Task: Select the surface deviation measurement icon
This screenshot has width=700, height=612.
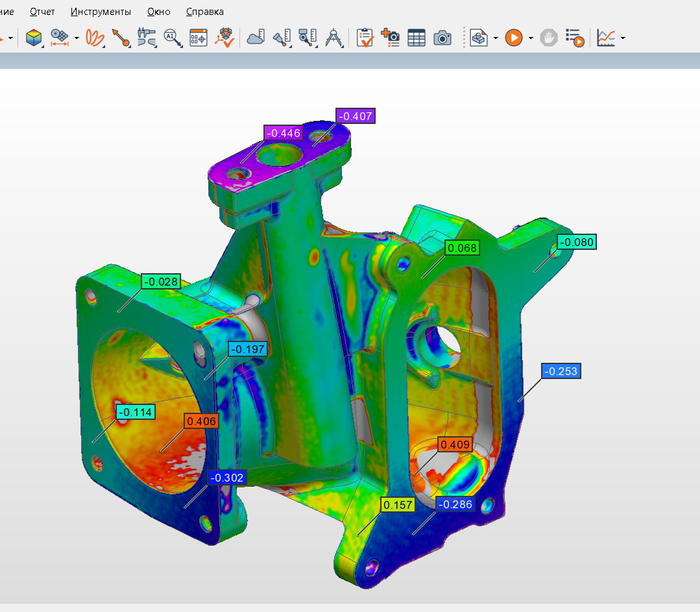Action: click(x=60, y=38)
